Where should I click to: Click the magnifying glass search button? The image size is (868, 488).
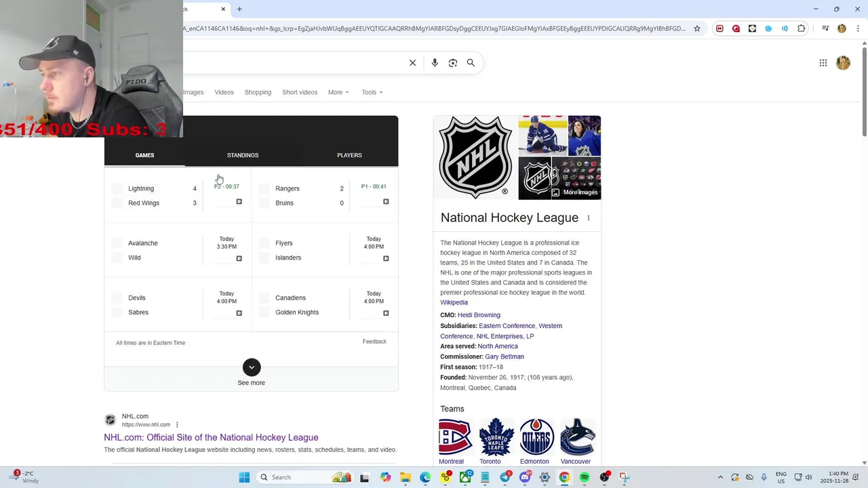(471, 62)
